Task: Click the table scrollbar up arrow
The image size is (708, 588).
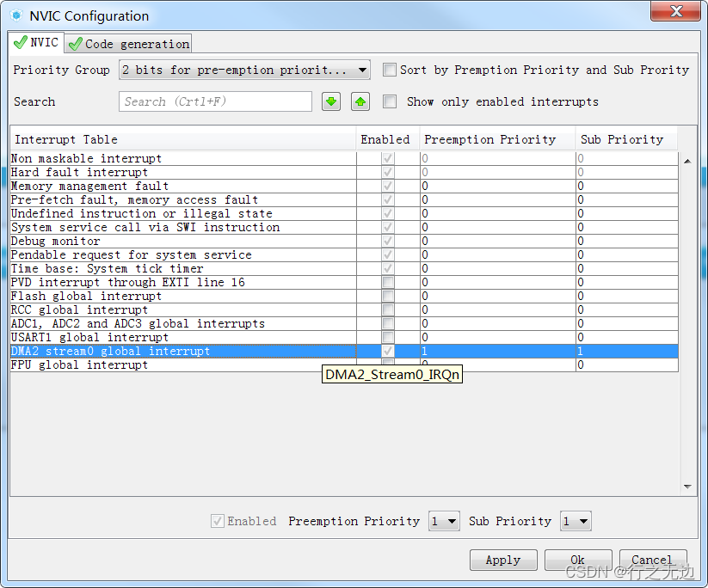Action: [x=687, y=161]
